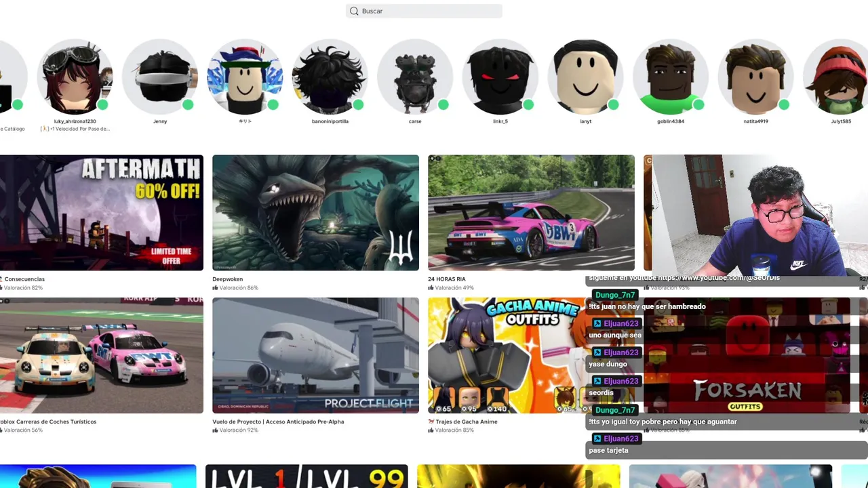
Task: Click the Vuelo de Proyecto Acceso Anticipado title
Action: (278, 422)
